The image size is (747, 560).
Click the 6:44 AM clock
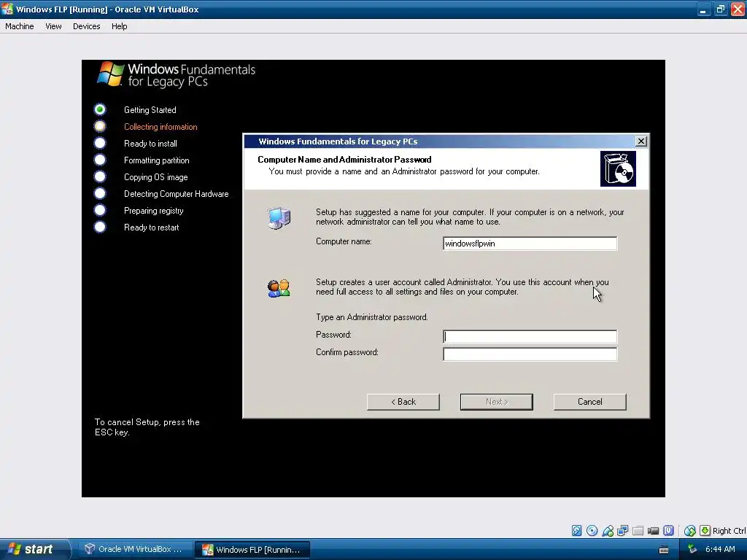click(720, 550)
